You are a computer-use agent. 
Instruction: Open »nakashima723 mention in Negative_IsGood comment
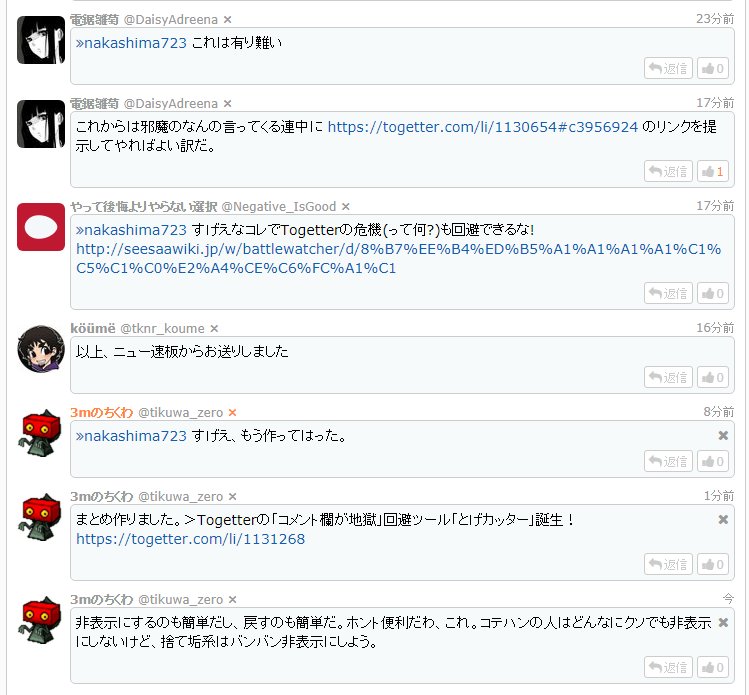click(131, 230)
